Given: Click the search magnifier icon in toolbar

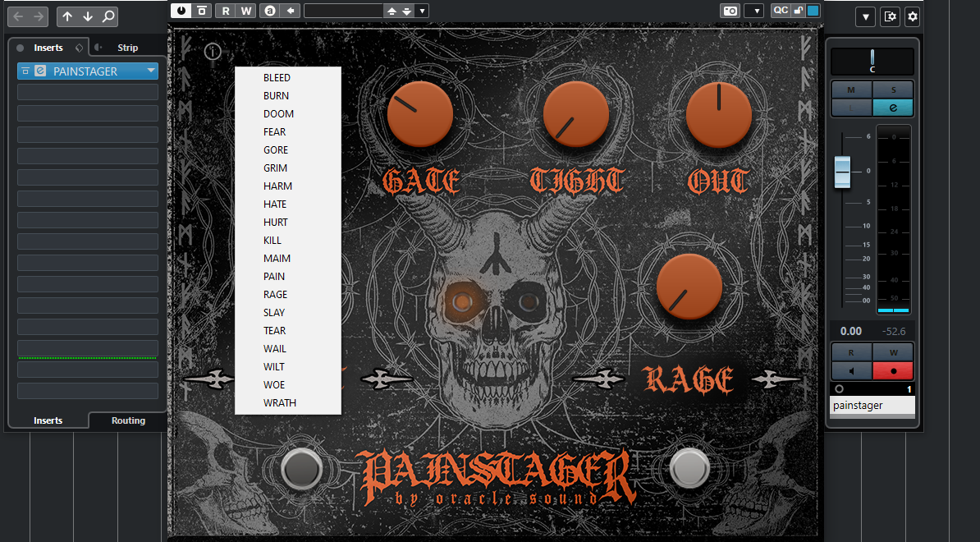Looking at the screenshot, I should click(108, 16).
